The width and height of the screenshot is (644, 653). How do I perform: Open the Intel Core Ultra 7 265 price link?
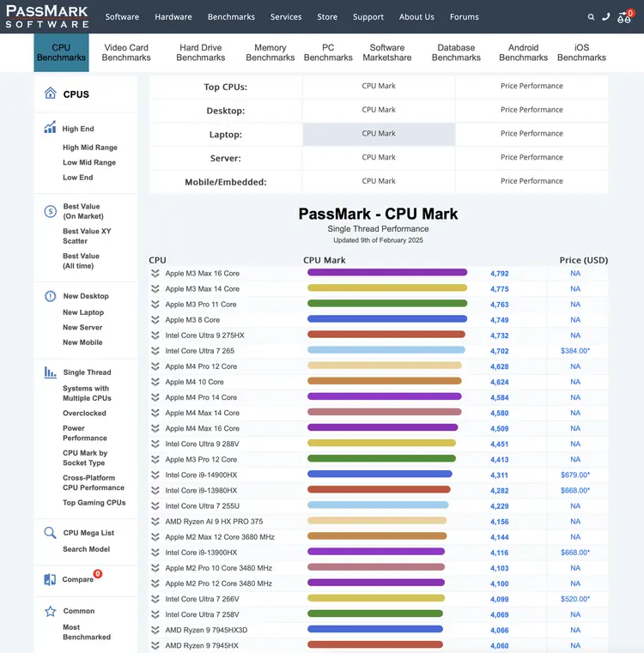click(574, 351)
